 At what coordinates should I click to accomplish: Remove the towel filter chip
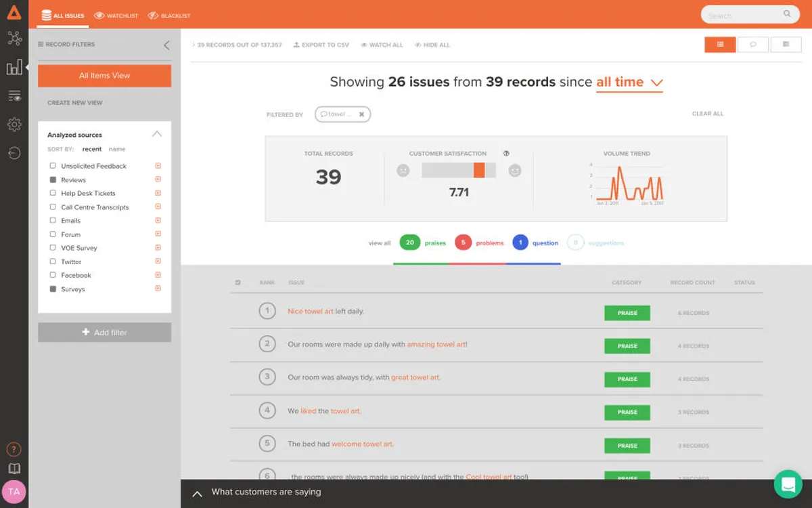coord(361,114)
